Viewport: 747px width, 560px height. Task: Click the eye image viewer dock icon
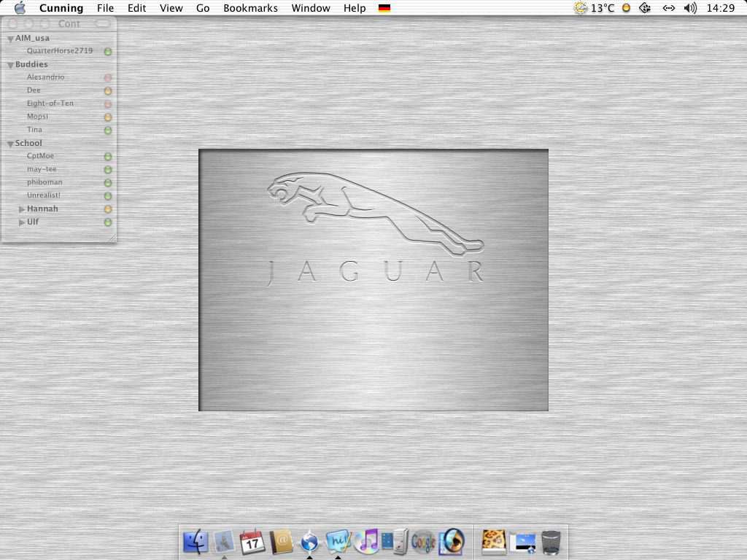pyautogui.click(x=451, y=542)
